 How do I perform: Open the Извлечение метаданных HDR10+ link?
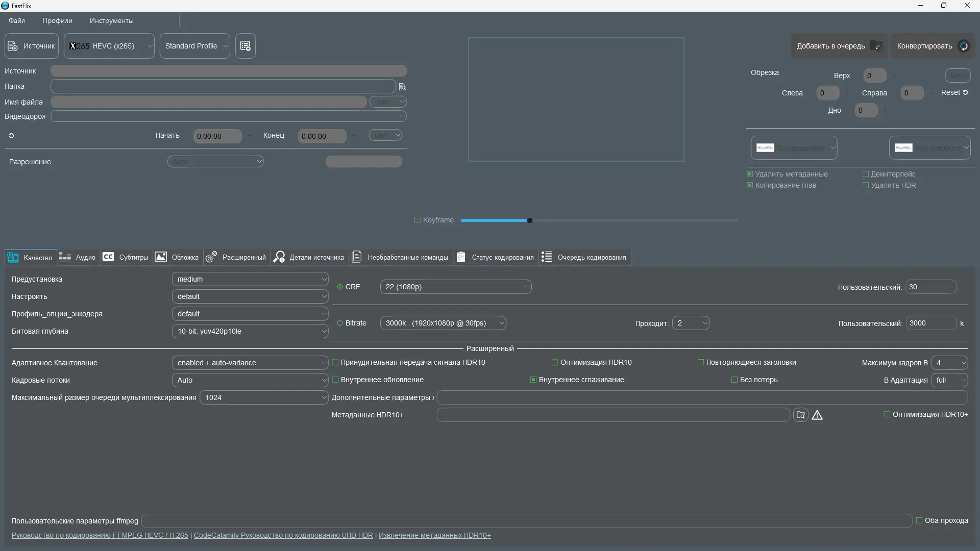point(434,536)
